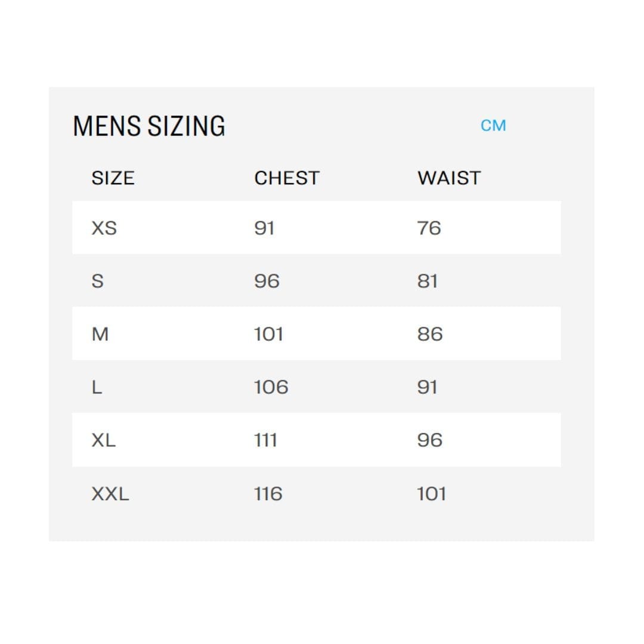Choose the XL size row label
Viewport: 644px width, 644px height.
[104, 440]
